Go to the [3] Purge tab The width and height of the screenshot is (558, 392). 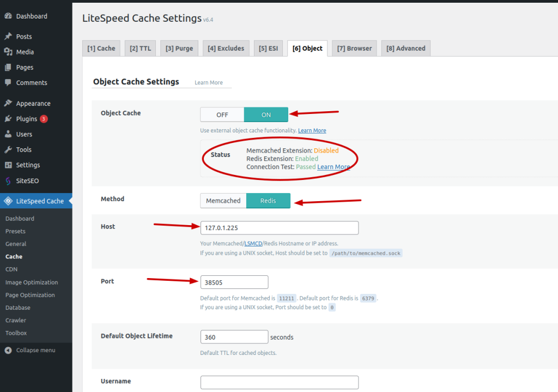pyautogui.click(x=179, y=49)
